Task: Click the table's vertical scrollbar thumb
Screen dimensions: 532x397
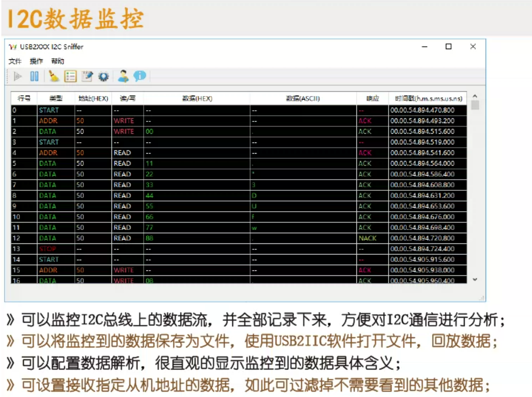Action: pos(475,105)
